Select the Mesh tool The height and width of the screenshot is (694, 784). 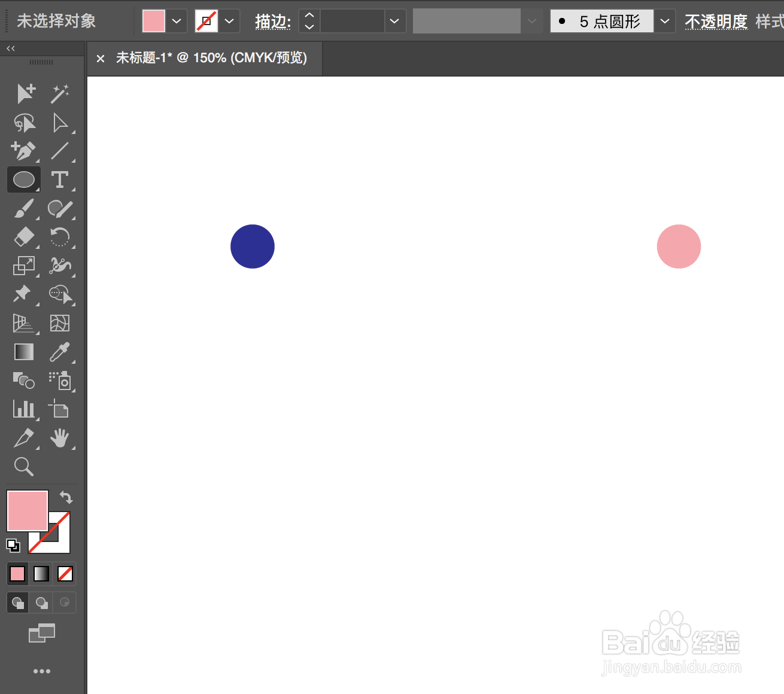60,323
